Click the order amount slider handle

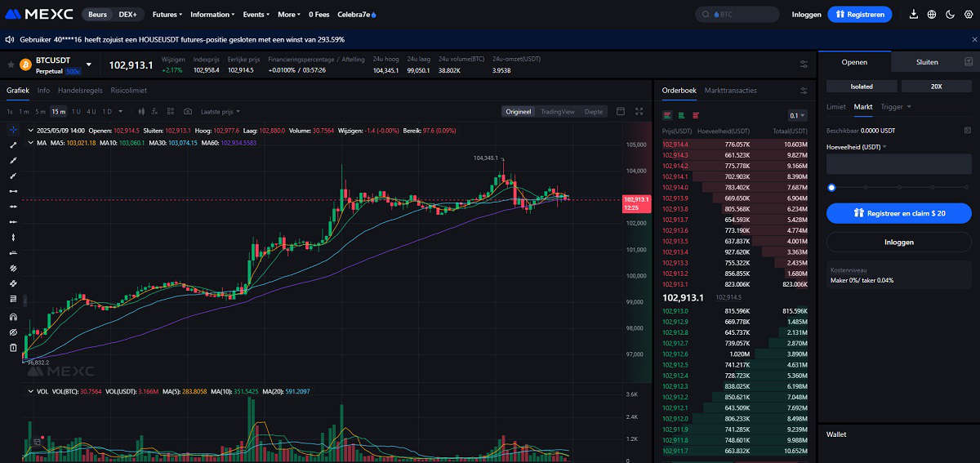(831, 188)
